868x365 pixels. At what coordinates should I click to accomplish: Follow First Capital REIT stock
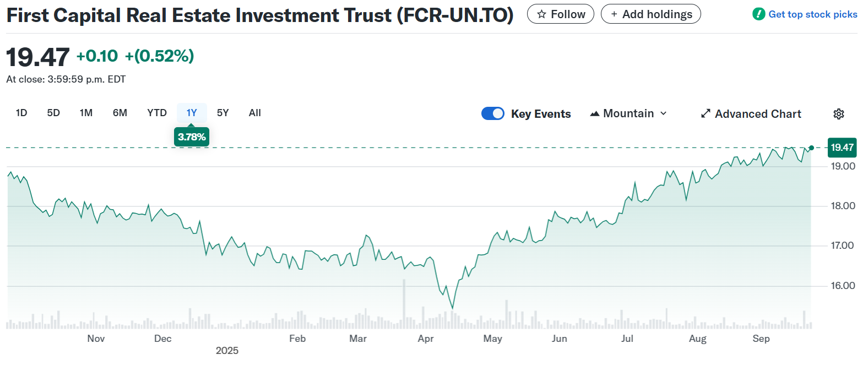[561, 14]
